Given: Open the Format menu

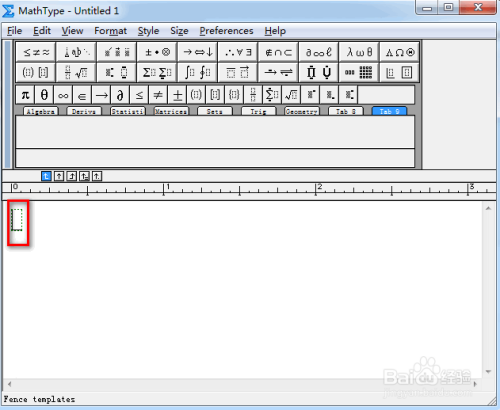Looking at the screenshot, I should (x=110, y=31).
